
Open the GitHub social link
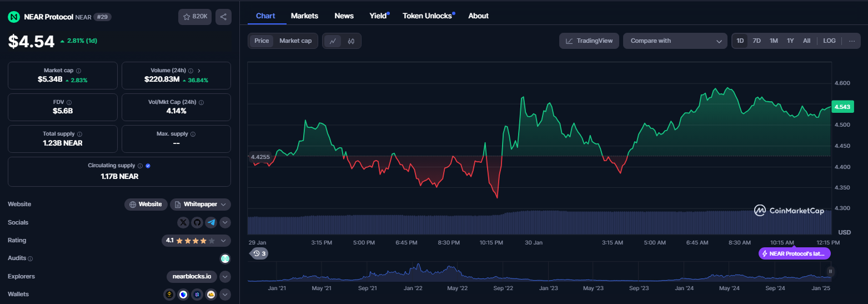click(197, 222)
